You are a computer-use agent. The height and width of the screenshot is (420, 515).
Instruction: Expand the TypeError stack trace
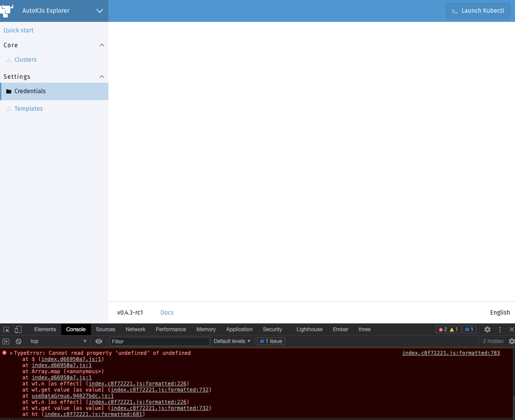pyautogui.click(x=11, y=353)
